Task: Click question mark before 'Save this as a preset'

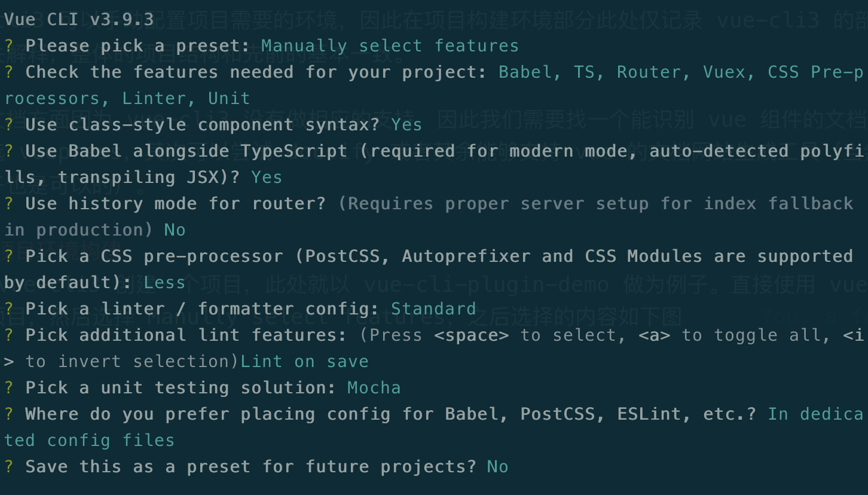Action: pyautogui.click(x=9, y=467)
